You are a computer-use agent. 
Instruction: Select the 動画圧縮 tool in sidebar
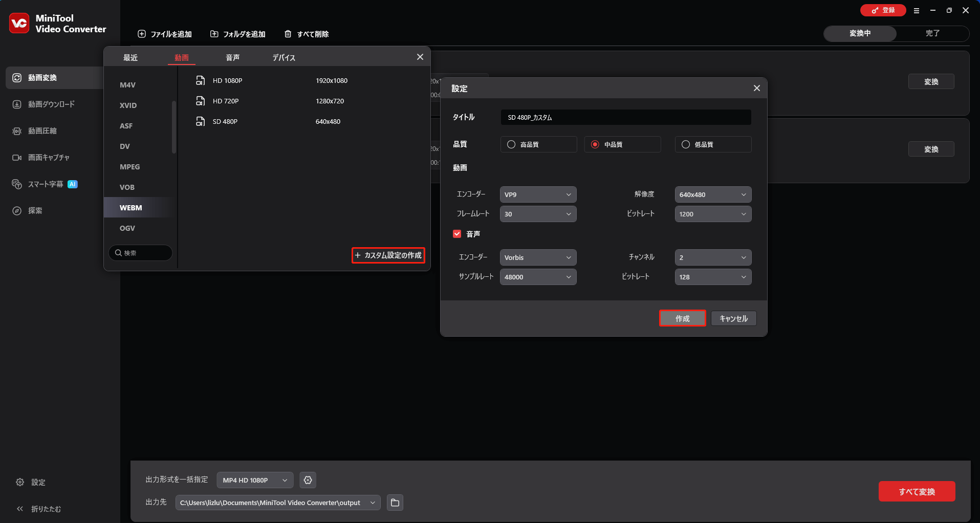43,130
